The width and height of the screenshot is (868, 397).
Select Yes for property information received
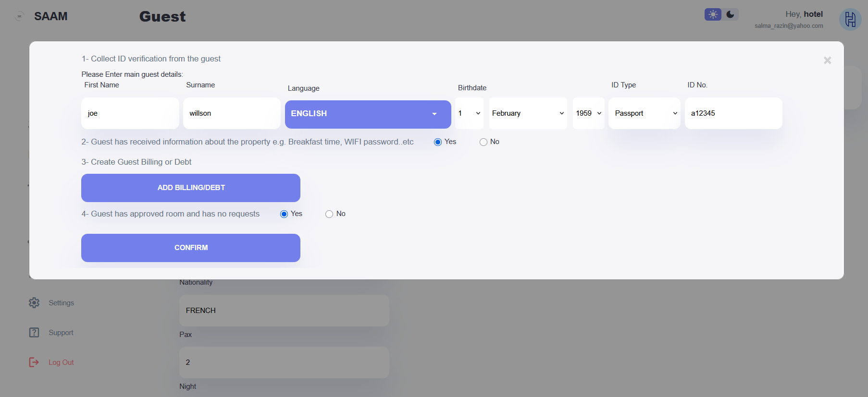pyautogui.click(x=438, y=142)
